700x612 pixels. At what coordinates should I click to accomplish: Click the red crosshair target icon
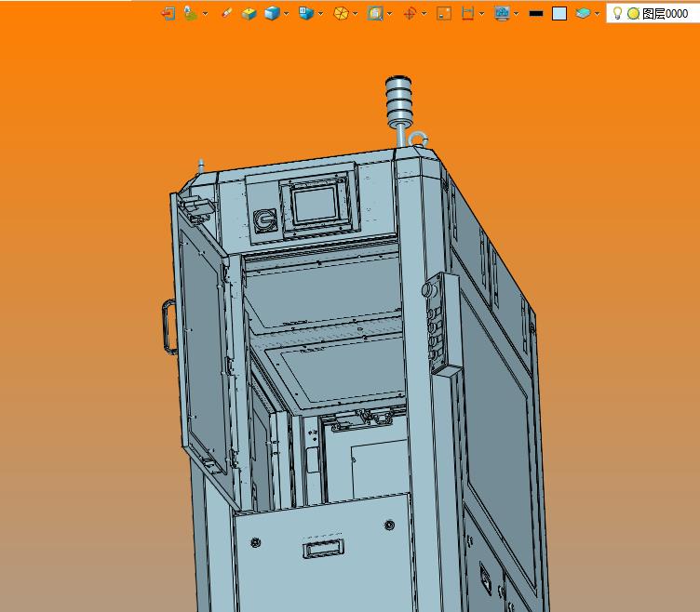[x=410, y=13]
